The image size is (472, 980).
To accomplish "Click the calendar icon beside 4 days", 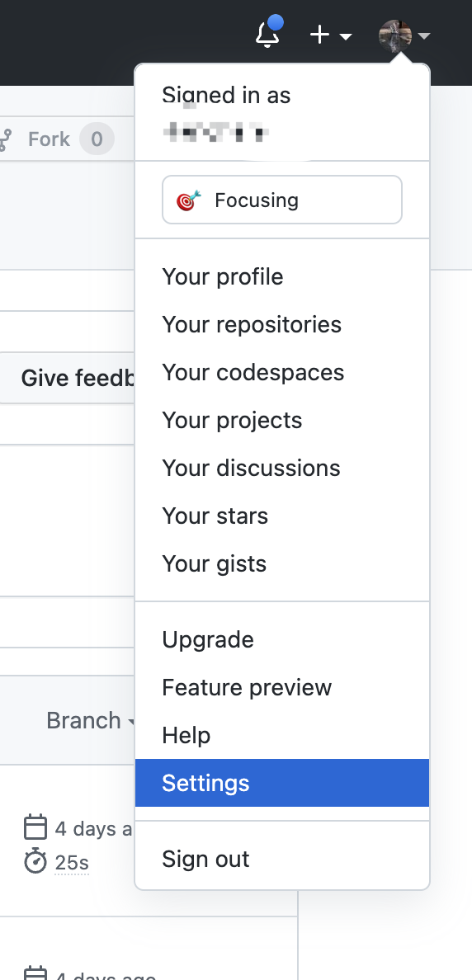I will click(x=35, y=827).
